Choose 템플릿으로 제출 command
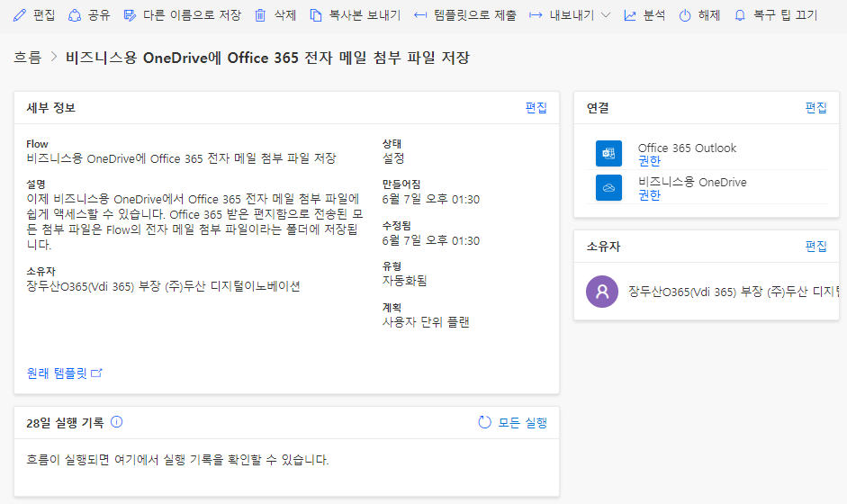The width and height of the screenshot is (847, 504). 475,15
